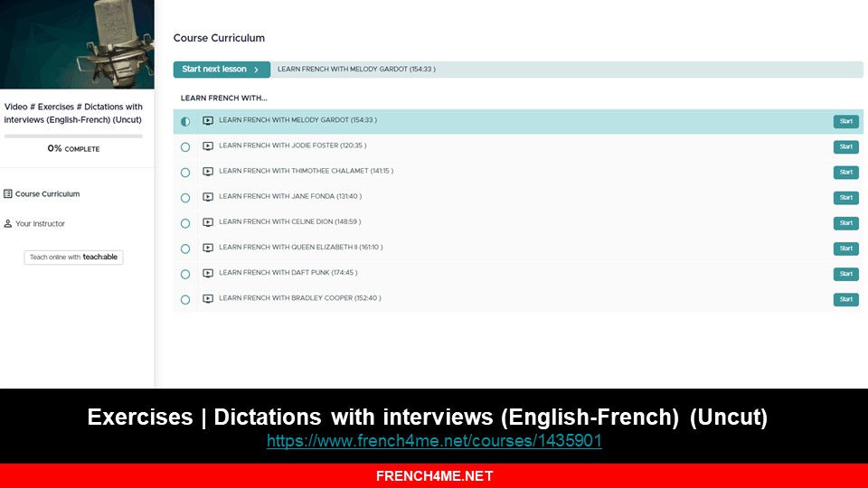
Task: Click the Teach online with Teachable badge
Action: pyautogui.click(x=73, y=258)
